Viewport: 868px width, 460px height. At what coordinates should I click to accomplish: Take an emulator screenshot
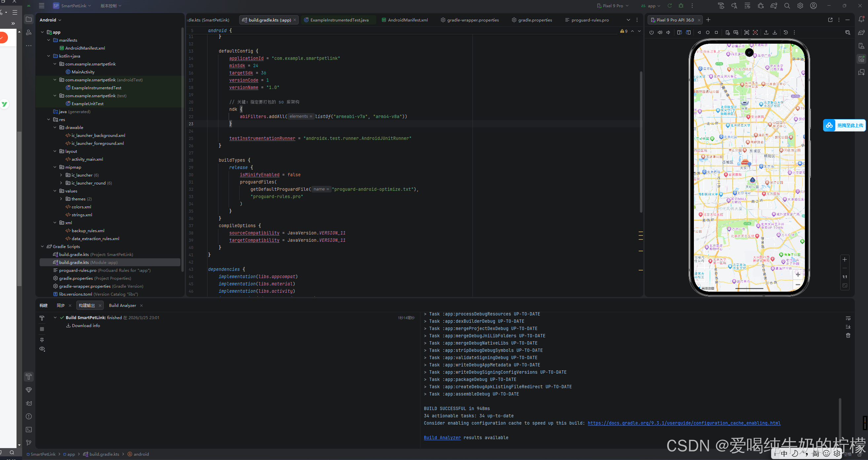pyautogui.click(x=746, y=33)
